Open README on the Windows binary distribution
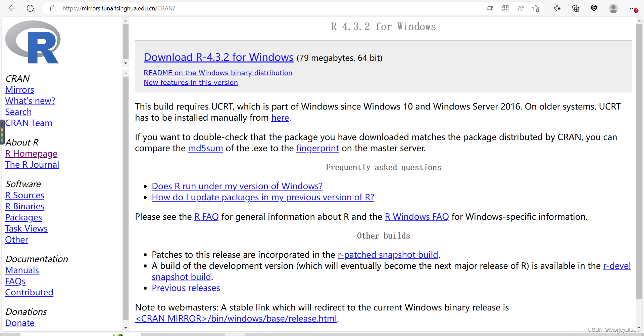 (x=218, y=73)
